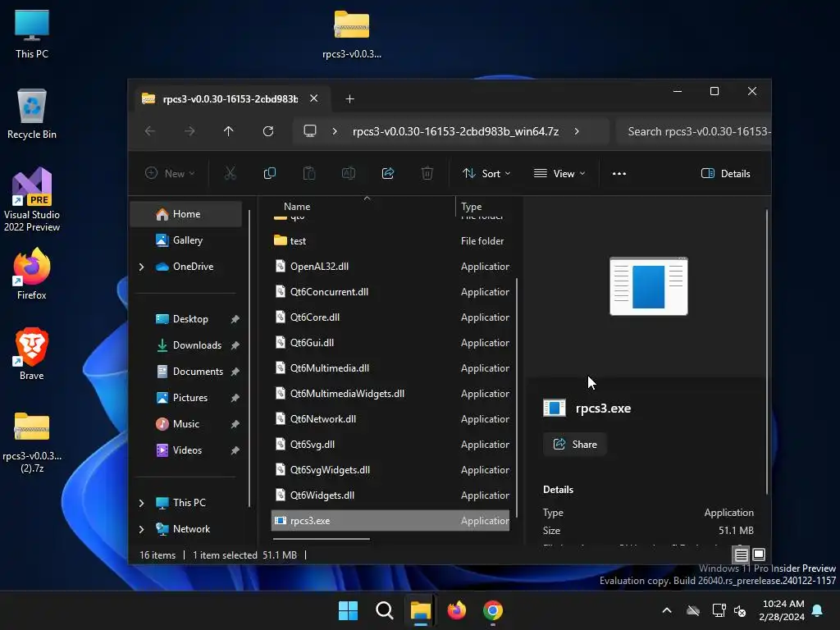Close the rpcs3-v0.0.30 tab

coord(314,98)
